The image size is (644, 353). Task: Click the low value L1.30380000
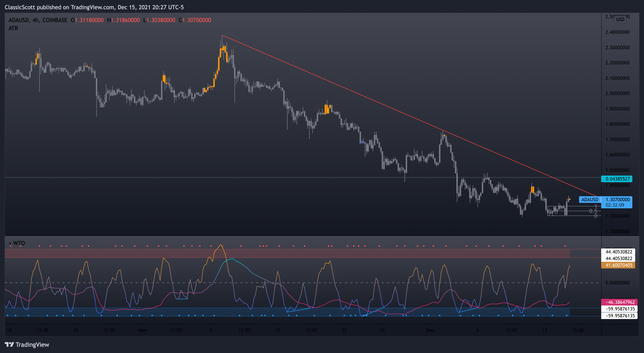(159, 20)
